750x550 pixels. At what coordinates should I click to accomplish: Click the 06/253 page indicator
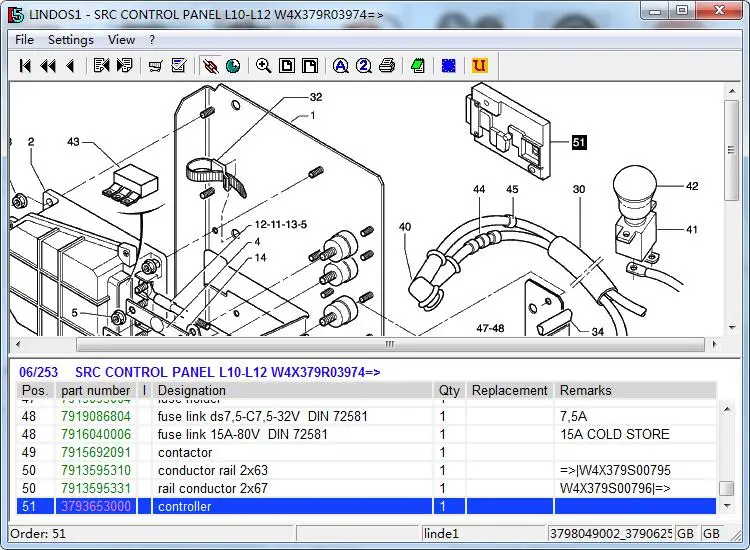(39, 372)
